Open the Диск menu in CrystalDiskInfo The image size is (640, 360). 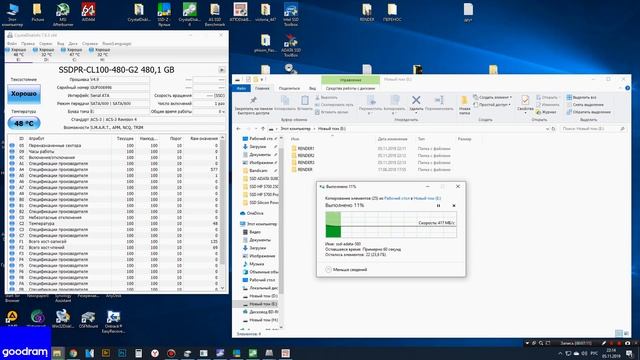tap(73, 43)
